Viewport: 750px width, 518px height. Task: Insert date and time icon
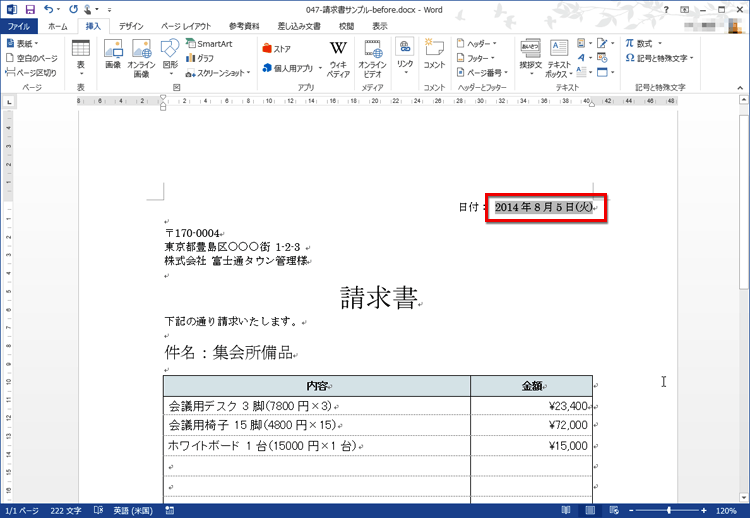[x=603, y=58]
